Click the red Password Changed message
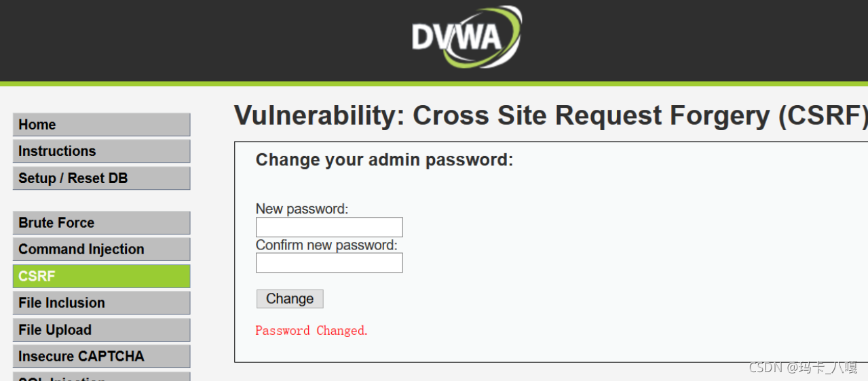The width and height of the screenshot is (868, 381). point(312,331)
